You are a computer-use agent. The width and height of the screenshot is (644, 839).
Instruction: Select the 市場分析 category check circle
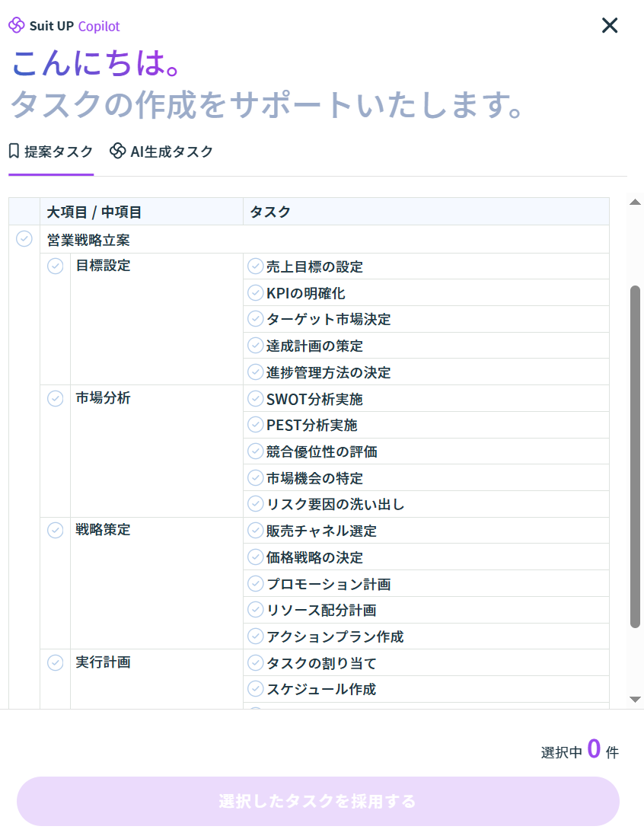pyautogui.click(x=56, y=398)
